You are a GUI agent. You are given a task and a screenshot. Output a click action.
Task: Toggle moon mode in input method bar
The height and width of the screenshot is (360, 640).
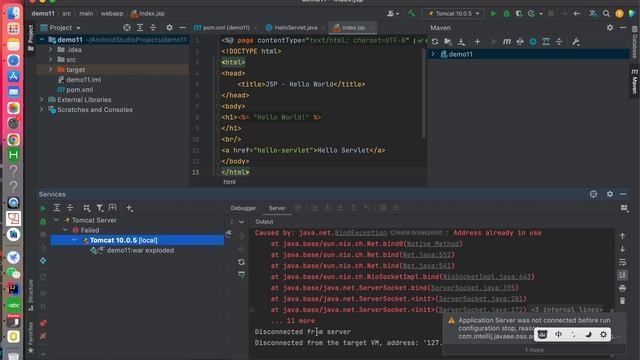[588, 335]
